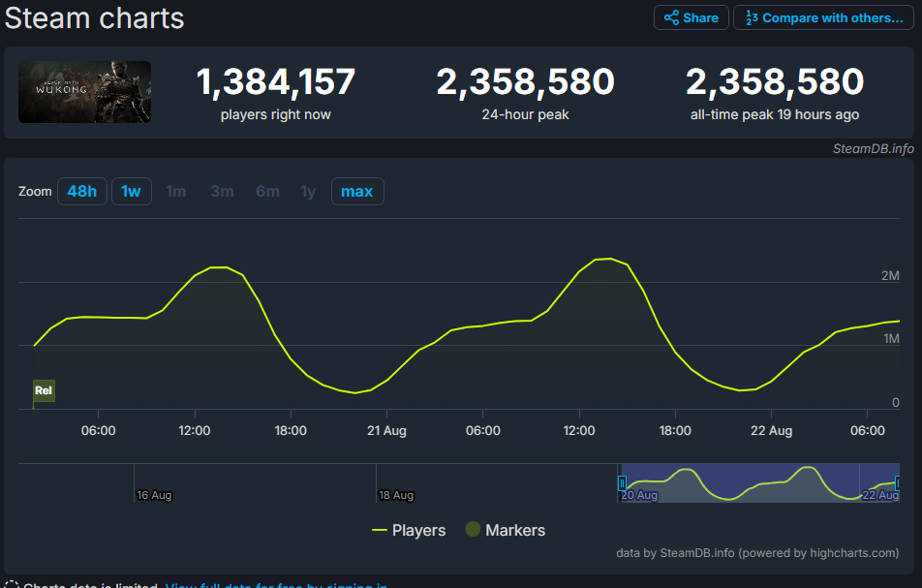Toggle the Players series in legend
922x588 pixels.
point(409,531)
